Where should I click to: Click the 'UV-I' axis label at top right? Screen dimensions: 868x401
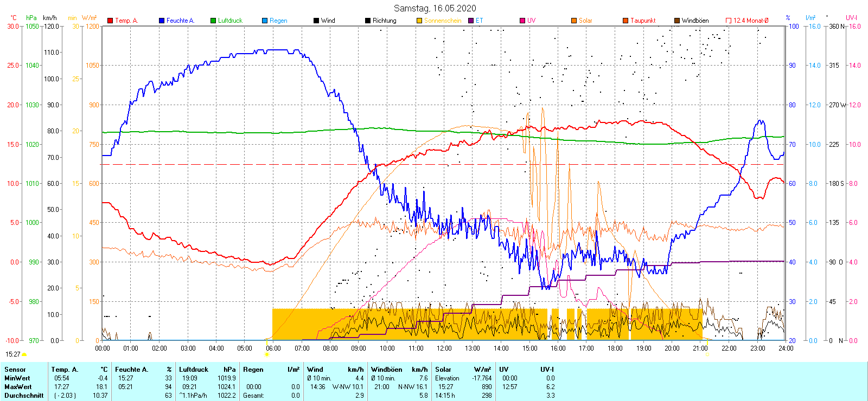(x=851, y=18)
